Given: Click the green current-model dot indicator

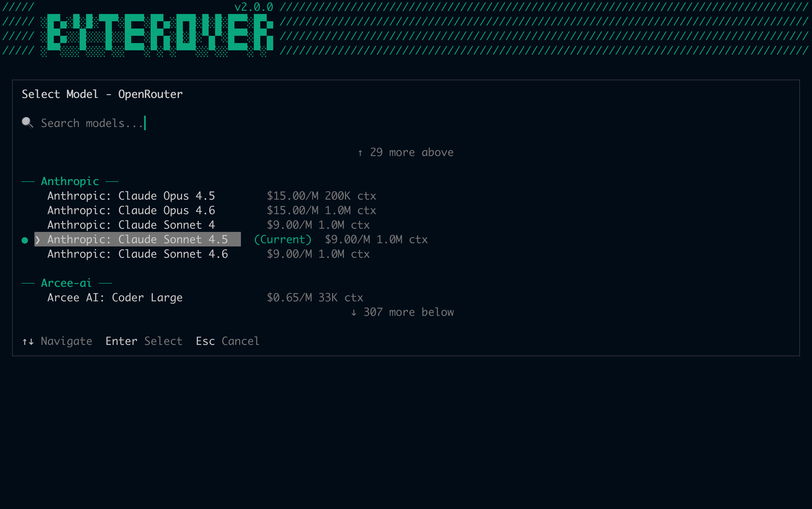Looking at the screenshot, I should click(x=24, y=240).
